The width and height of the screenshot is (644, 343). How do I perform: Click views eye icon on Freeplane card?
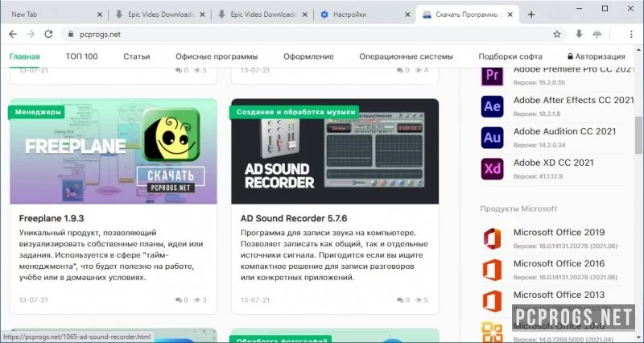coord(197,300)
